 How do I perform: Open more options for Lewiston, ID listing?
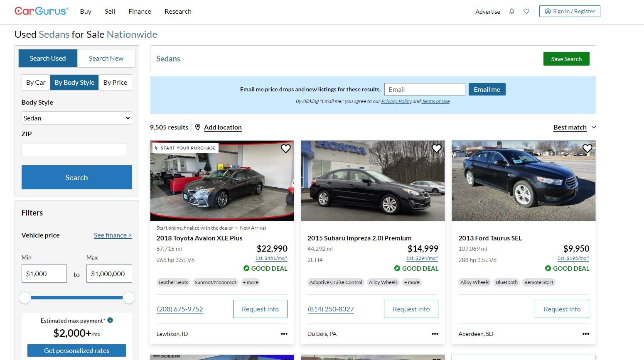coord(284,334)
